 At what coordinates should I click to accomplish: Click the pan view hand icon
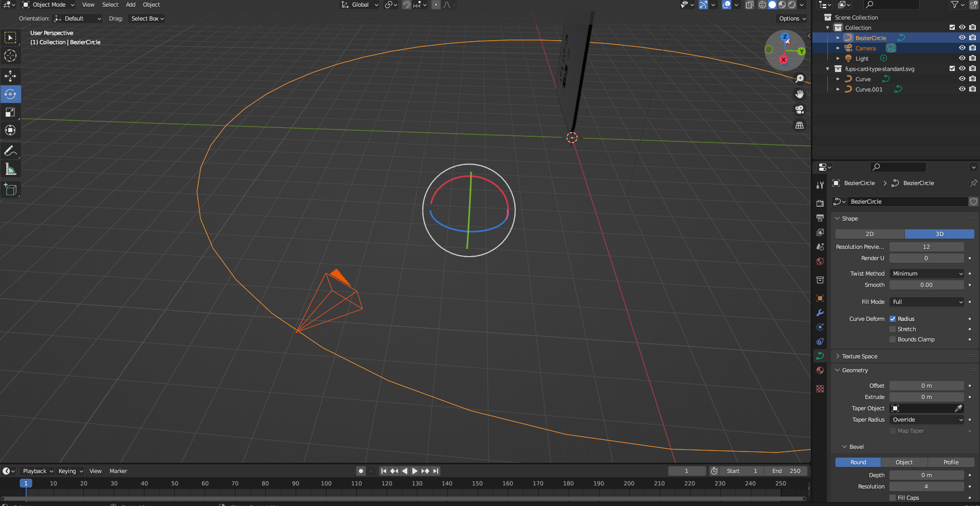(x=800, y=94)
